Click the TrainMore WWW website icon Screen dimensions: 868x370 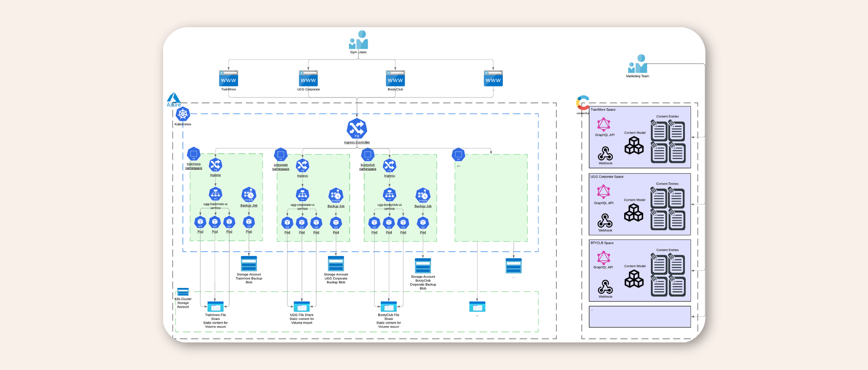(228, 78)
